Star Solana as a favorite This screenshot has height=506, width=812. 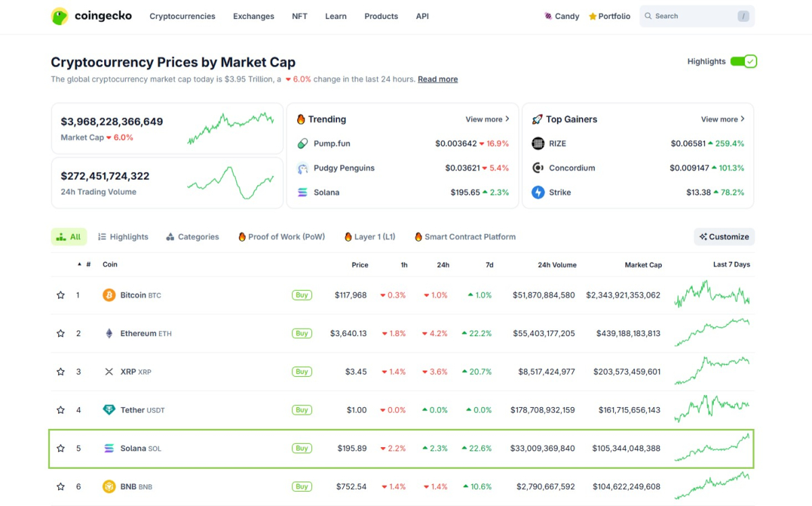click(61, 448)
